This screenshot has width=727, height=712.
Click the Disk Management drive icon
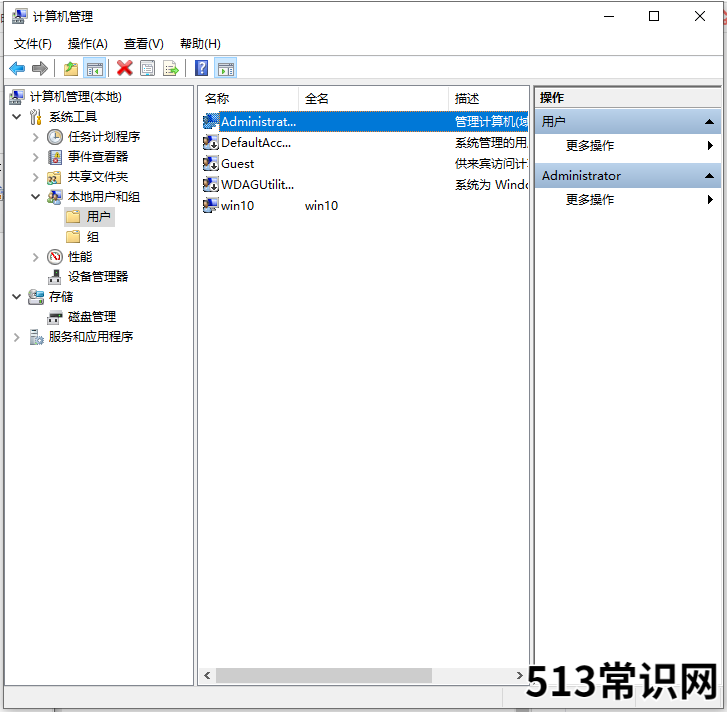coord(54,317)
